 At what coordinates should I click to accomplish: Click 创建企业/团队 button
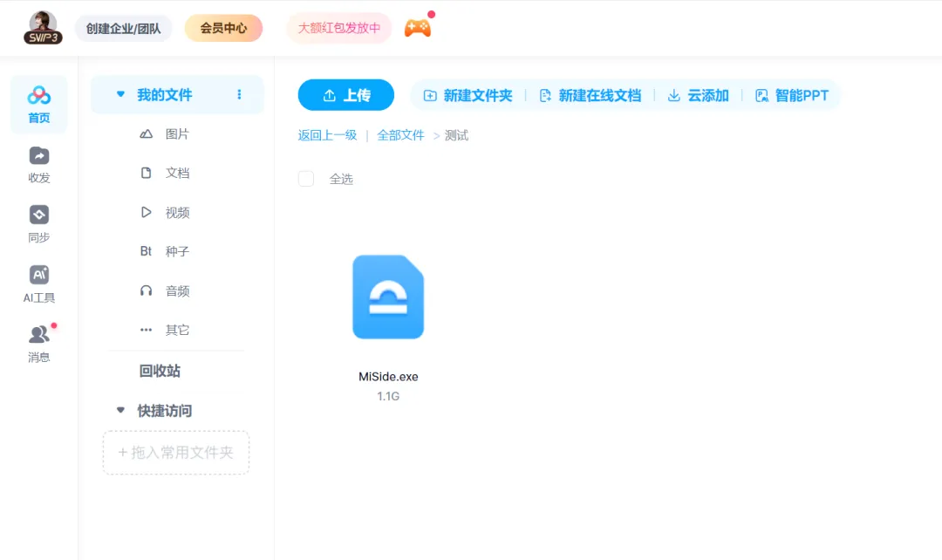pyautogui.click(x=123, y=28)
